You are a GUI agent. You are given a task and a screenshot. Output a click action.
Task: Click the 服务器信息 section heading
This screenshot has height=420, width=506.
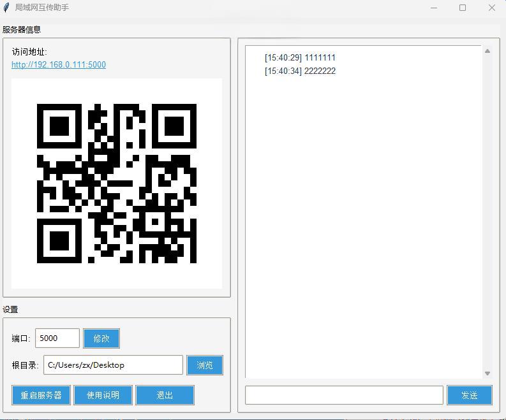pos(22,30)
